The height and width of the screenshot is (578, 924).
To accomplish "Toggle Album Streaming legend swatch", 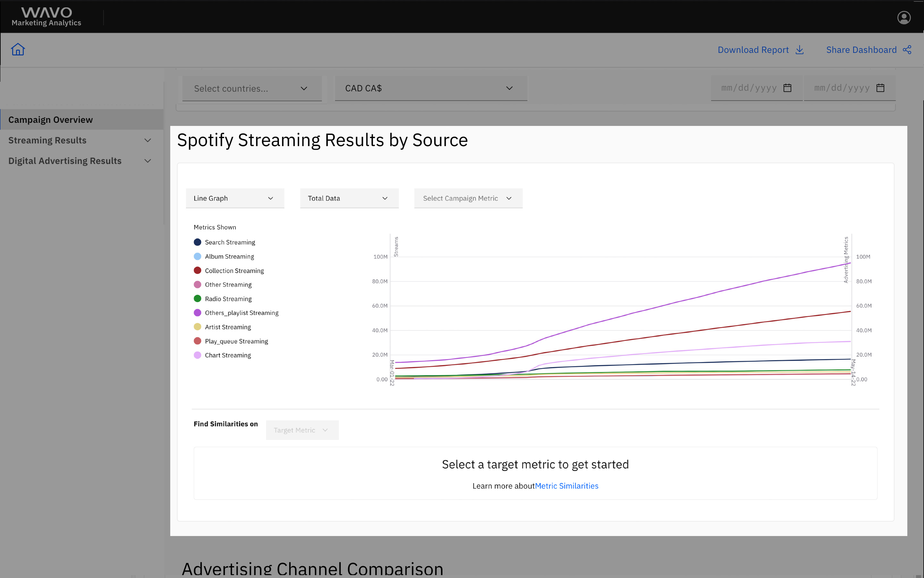I will (x=197, y=256).
